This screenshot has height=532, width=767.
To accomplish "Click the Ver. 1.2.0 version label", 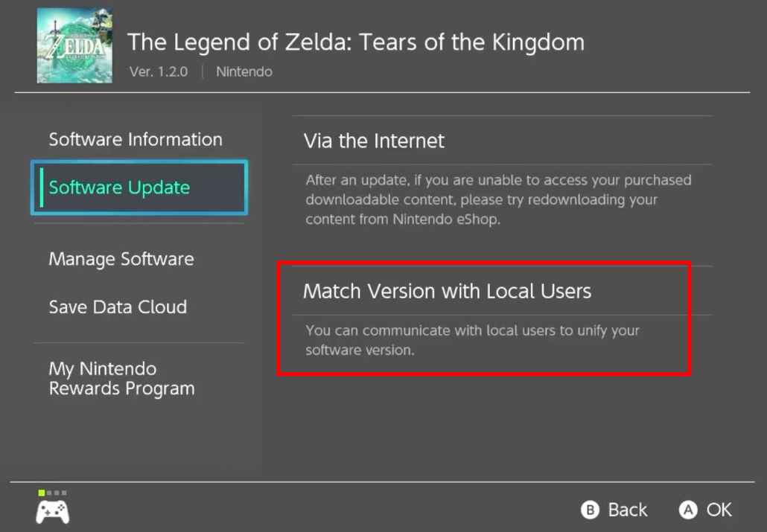I will click(158, 71).
